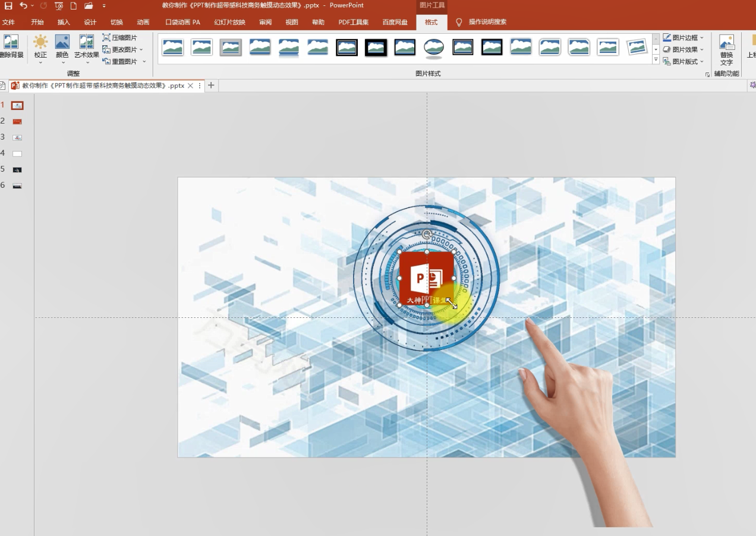Apply the rotated white picture style
Viewport: 756px width, 536px height.
click(637, 47)
